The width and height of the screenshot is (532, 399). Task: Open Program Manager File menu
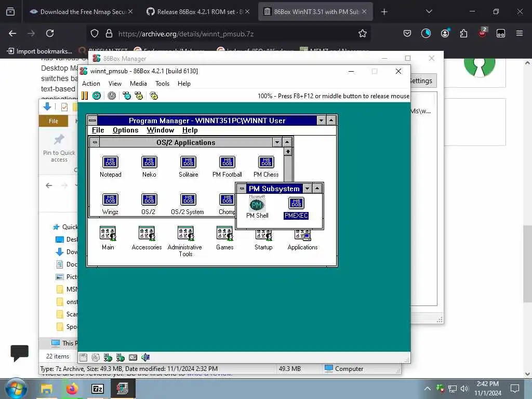98,130
